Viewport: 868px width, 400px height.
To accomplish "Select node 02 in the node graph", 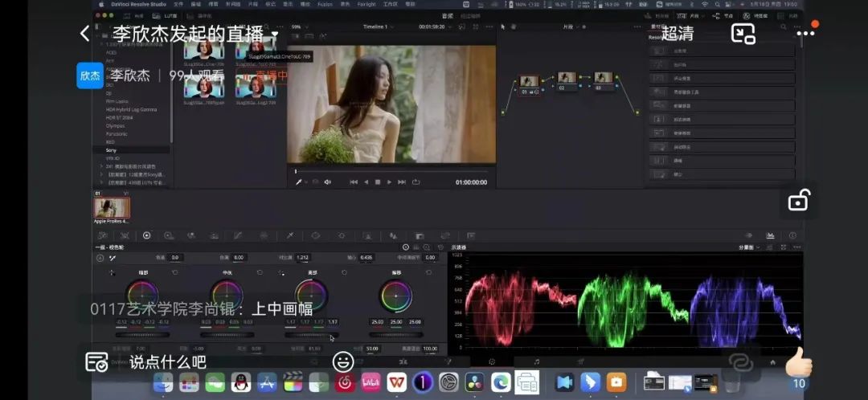I will (x=567, y=80).
